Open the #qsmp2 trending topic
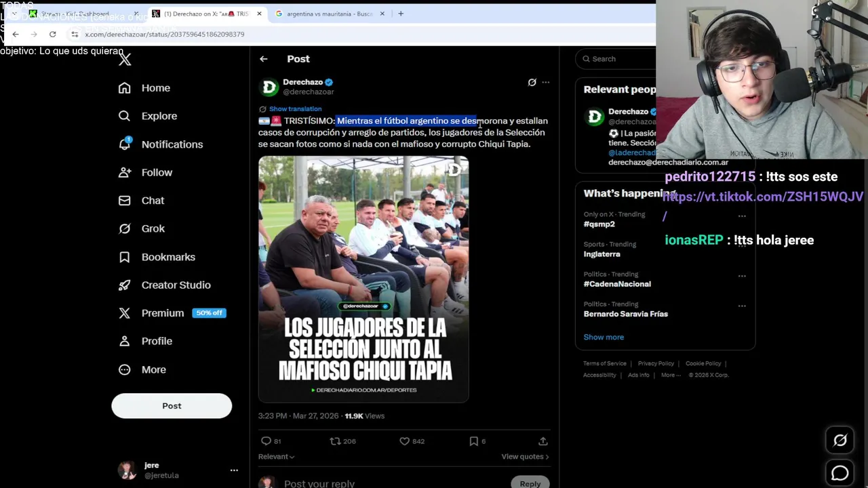The height and width of the screenshot is (488, 868). click(x=599, y=224)
